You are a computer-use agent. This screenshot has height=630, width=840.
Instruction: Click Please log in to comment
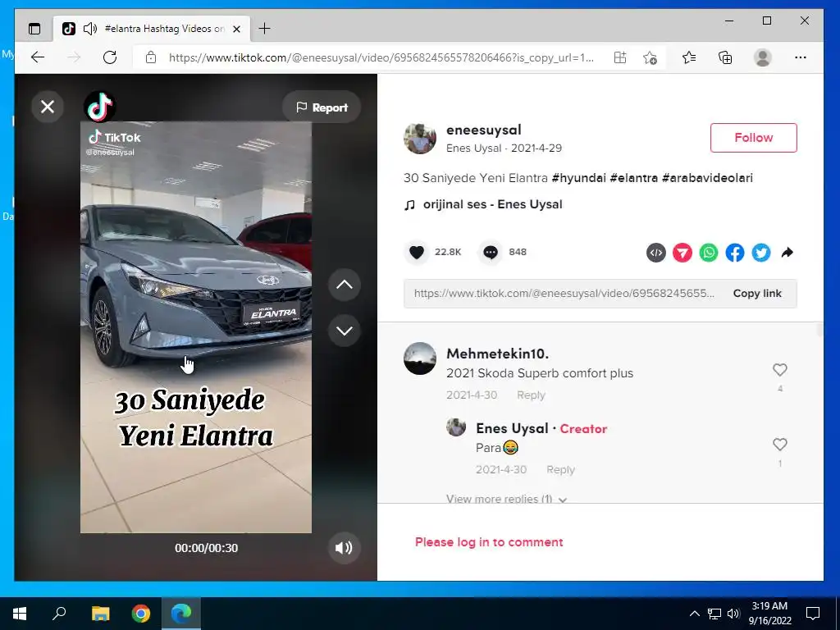point(489,542)
